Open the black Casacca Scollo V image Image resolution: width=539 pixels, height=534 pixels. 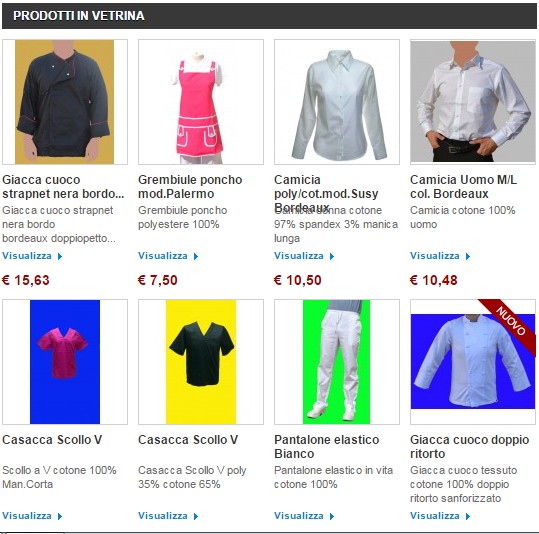pyautogui.click(x=201, y=362)
